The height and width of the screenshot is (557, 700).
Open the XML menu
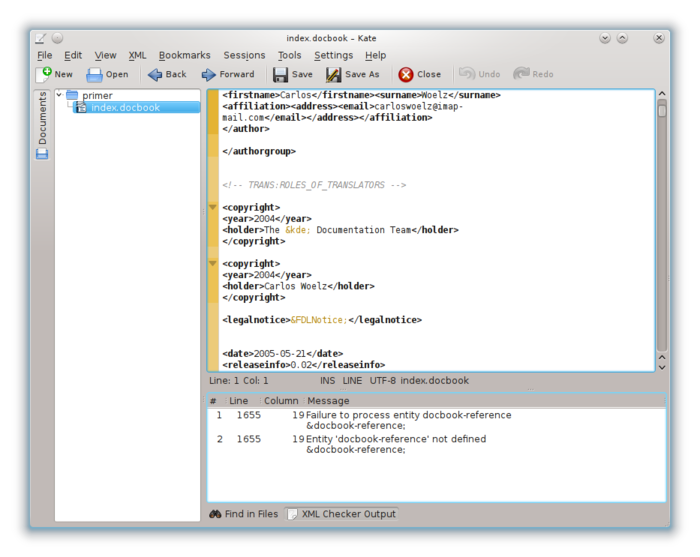pos(137,55)
